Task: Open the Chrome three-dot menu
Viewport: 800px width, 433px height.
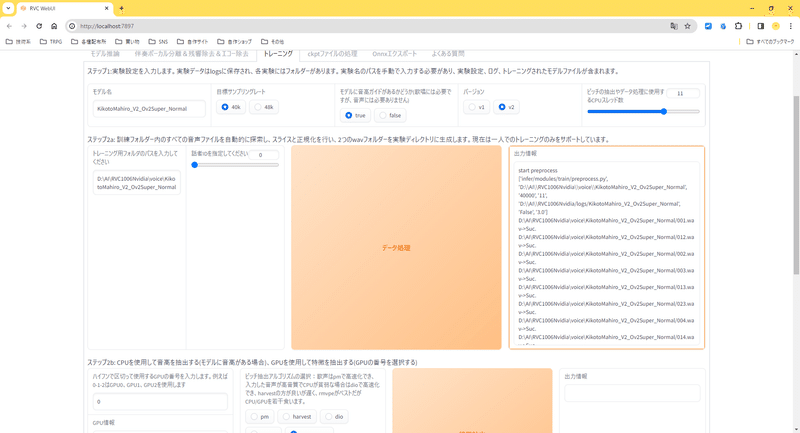Action: pos(790,26)
